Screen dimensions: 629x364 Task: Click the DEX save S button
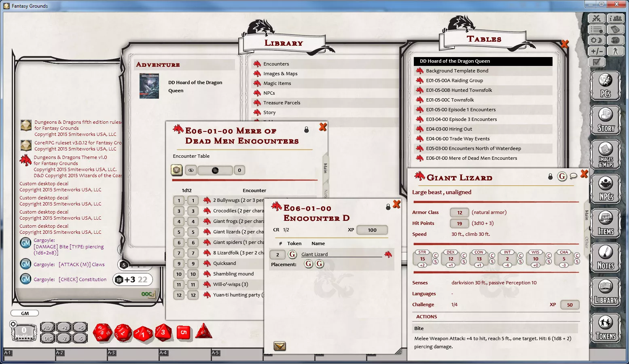coord(464,262)
